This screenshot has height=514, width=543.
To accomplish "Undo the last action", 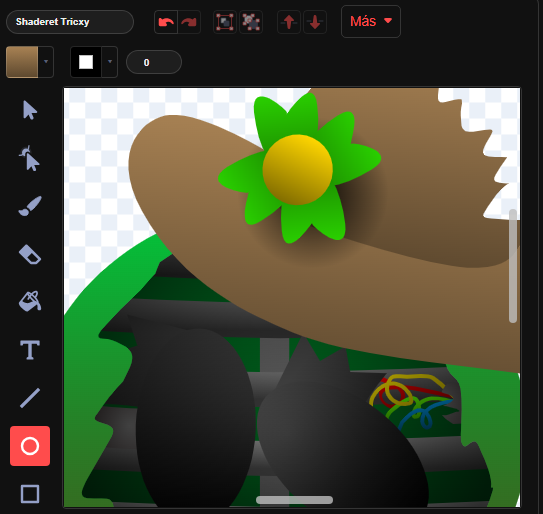I will [166, 22].
